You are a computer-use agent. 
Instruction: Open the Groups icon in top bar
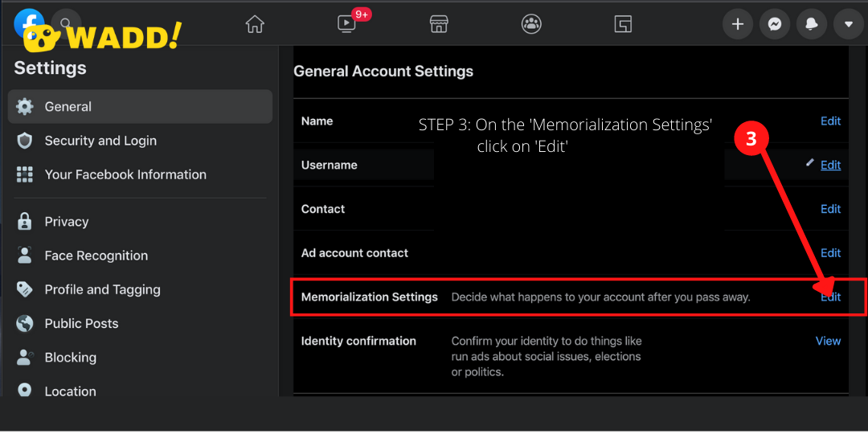[x=531, y=24]
